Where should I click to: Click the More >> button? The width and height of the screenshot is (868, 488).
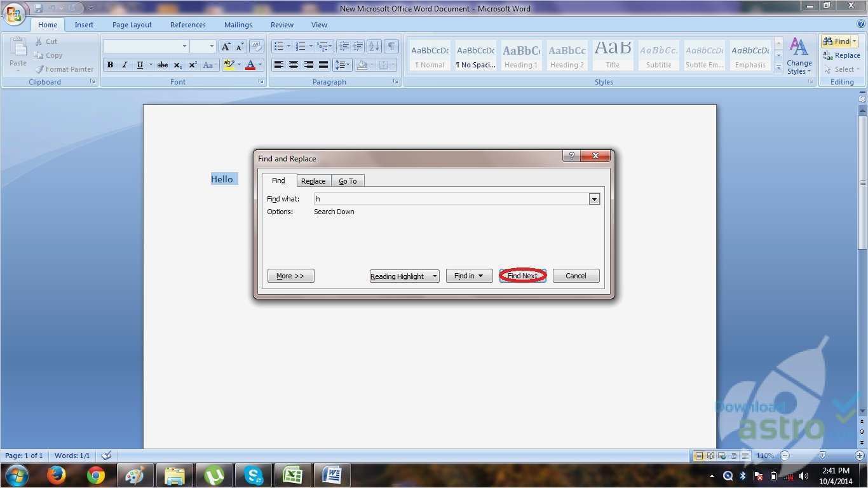click(x=290, y=276)
